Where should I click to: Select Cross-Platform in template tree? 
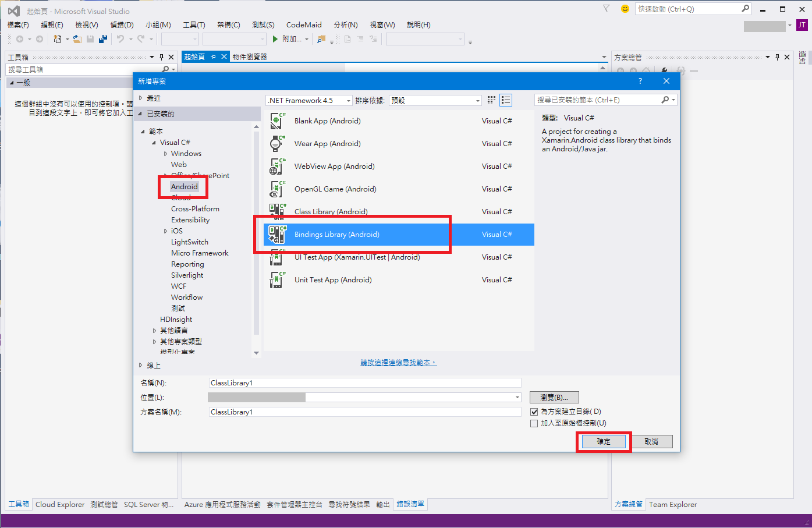(195, 209)
